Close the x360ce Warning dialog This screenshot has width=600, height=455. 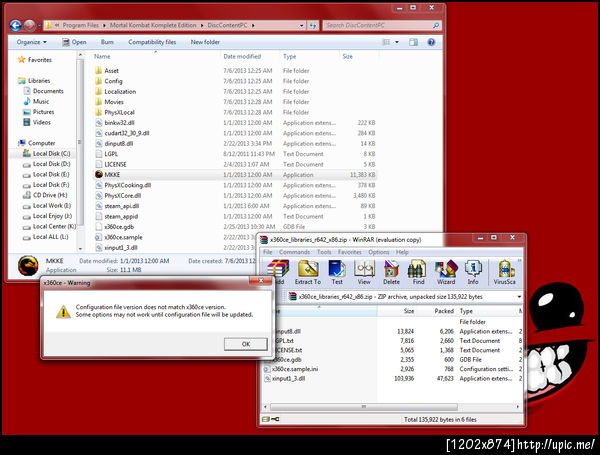tap(261, 281)
